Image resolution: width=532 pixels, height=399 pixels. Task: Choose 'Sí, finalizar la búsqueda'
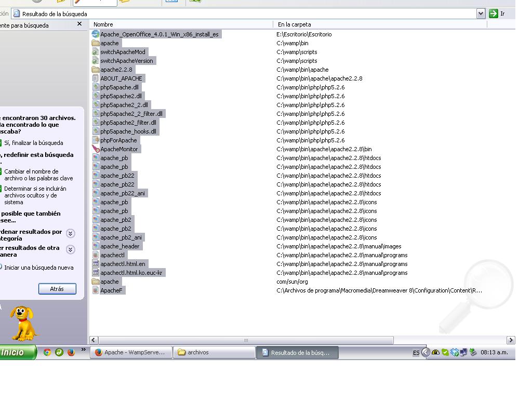(33, 143)
